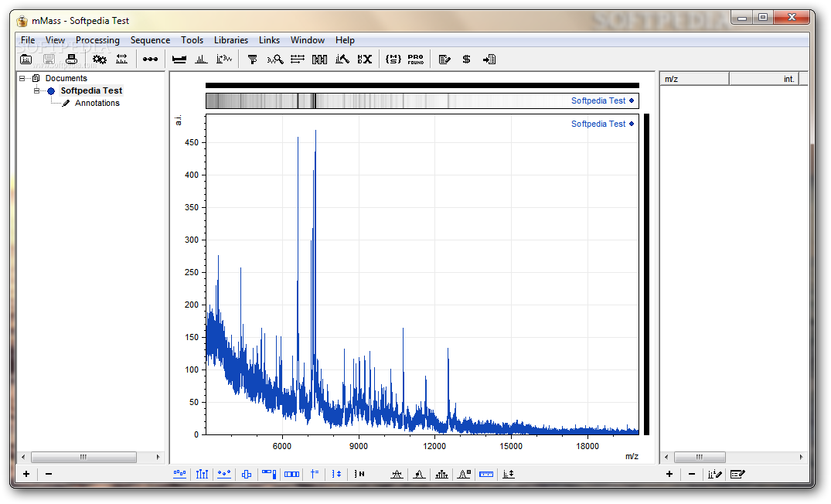This screenshot has height=504, width=831.
Task: Open a document with the toolbar folder icon
Action: [x=26, y=60]
